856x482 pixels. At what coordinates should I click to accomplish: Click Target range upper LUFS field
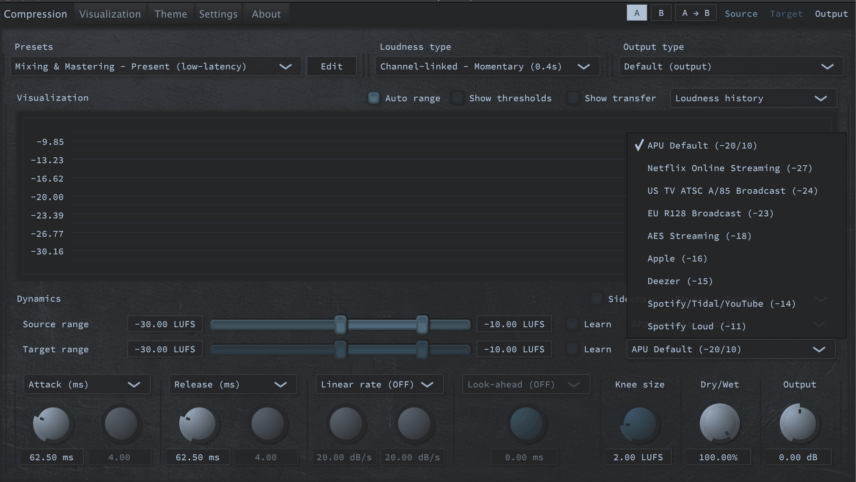514,349
